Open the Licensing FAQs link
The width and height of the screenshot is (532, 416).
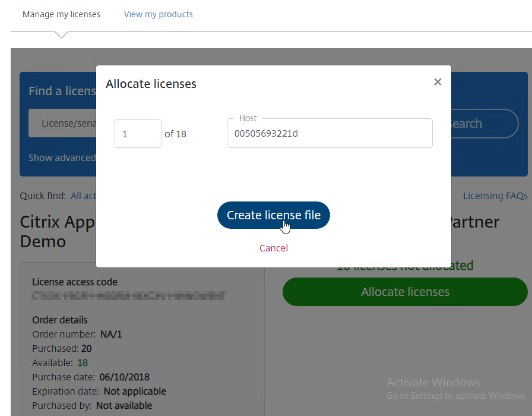pos(495,196)
